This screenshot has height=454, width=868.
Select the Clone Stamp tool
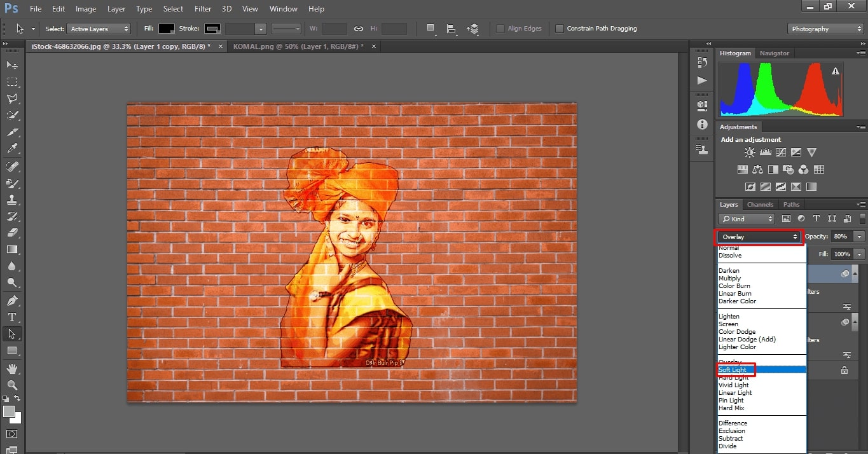[x=12, y=200]
